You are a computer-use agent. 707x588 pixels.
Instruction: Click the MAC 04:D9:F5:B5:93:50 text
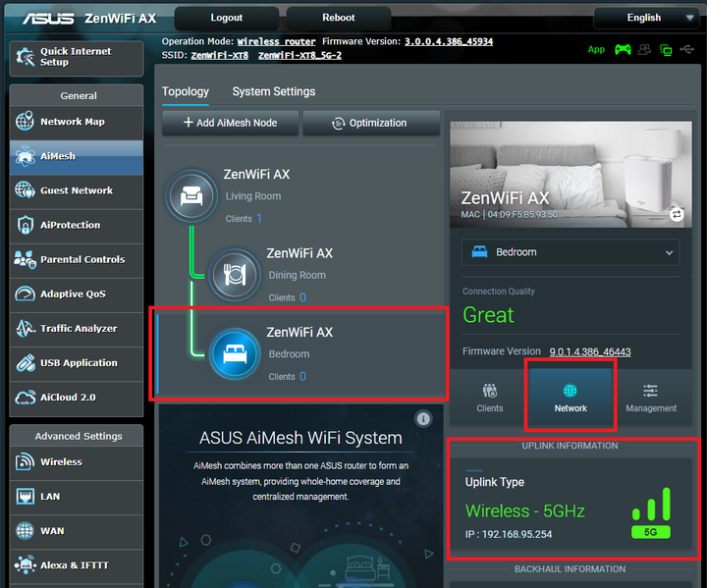pos(509,215)
